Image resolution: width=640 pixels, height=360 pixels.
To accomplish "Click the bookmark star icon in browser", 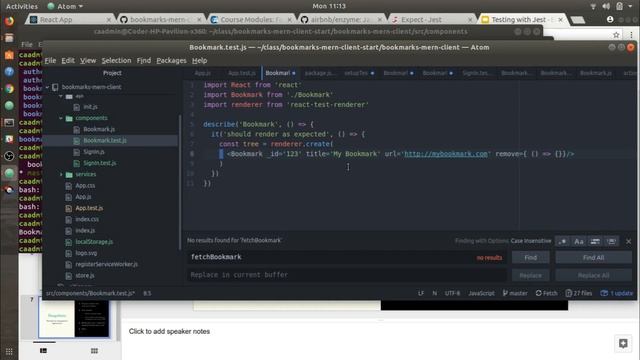I will coord(616,35).
